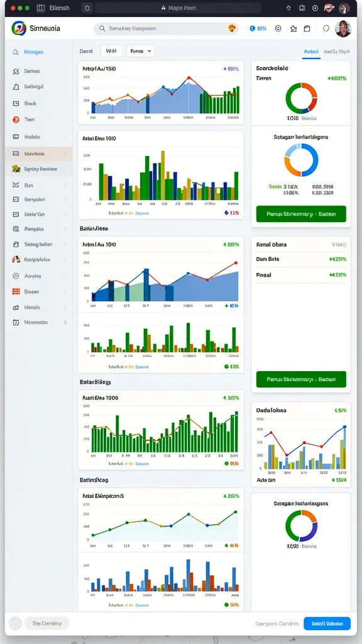Click the blue button at bottom right
This screenshot has width=362, height=644.
coord(327,623)
